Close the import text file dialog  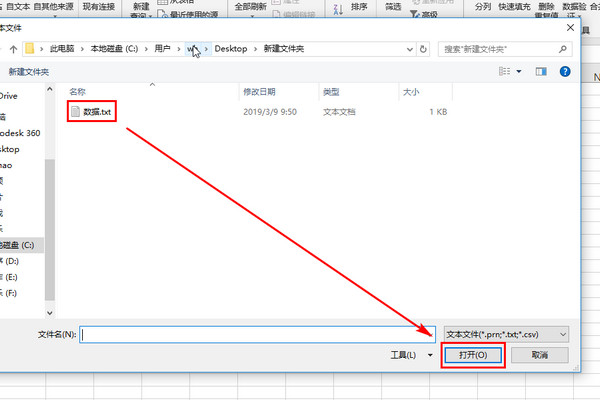click(x=570, y=28)
